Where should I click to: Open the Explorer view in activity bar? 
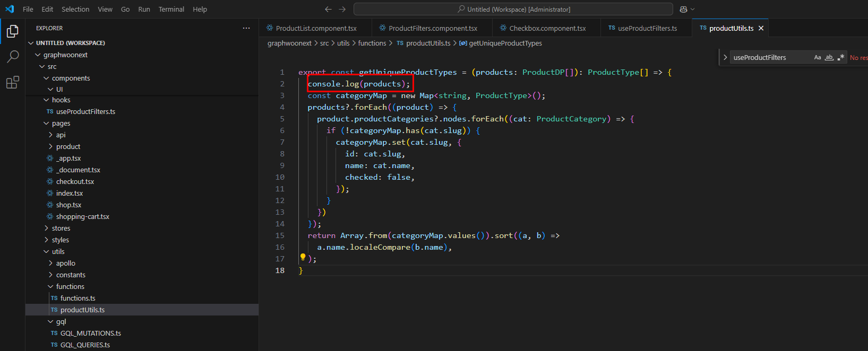(x=13, y=31)
